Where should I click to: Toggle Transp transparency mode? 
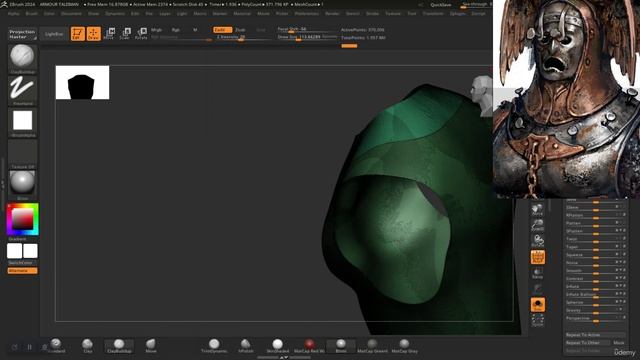point(538,273)
